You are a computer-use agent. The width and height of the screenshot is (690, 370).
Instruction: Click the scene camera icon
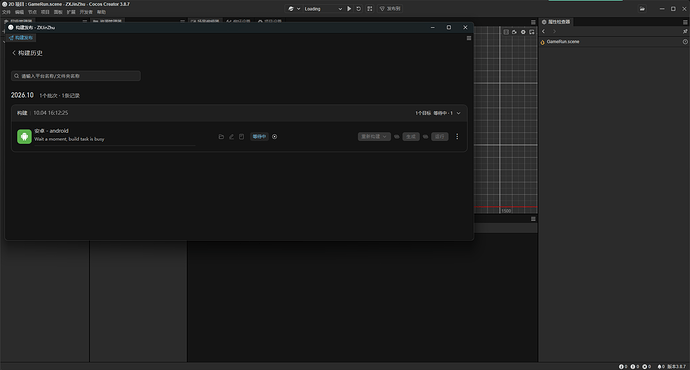(514, 32)
